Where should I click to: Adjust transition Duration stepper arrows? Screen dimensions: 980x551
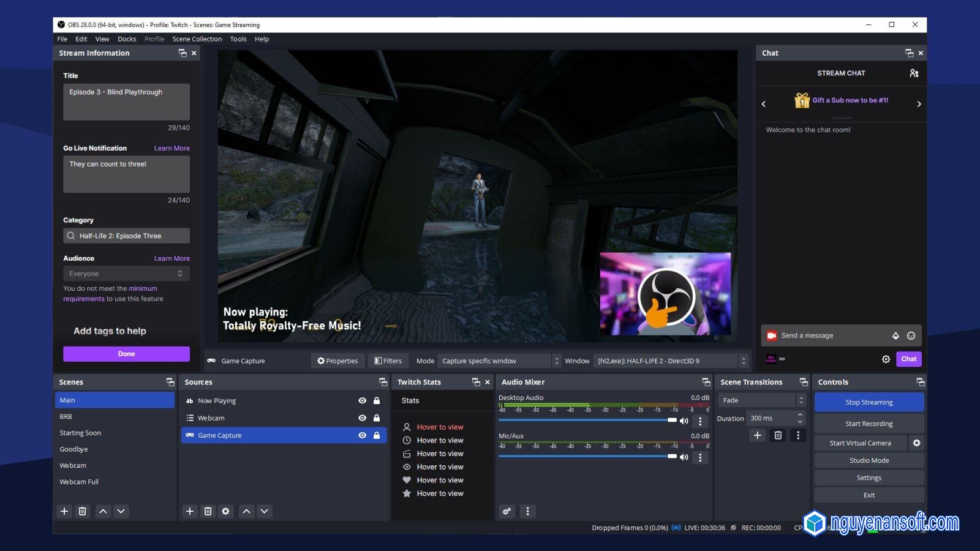800,418
